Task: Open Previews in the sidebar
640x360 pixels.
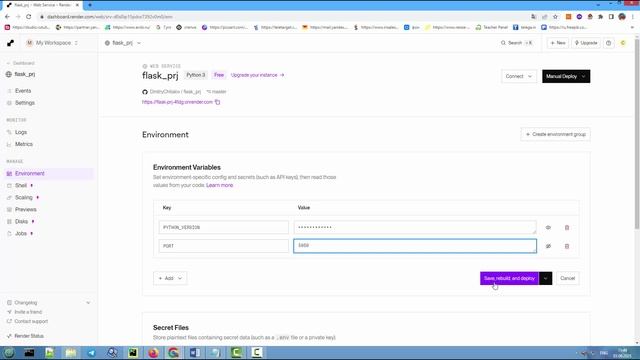Action: point(25,209)
